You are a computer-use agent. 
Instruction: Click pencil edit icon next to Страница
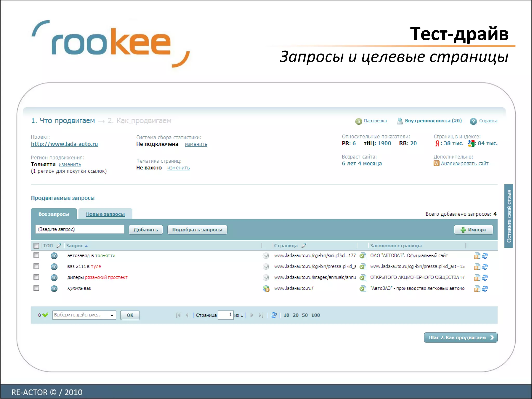tap(304, 246)
